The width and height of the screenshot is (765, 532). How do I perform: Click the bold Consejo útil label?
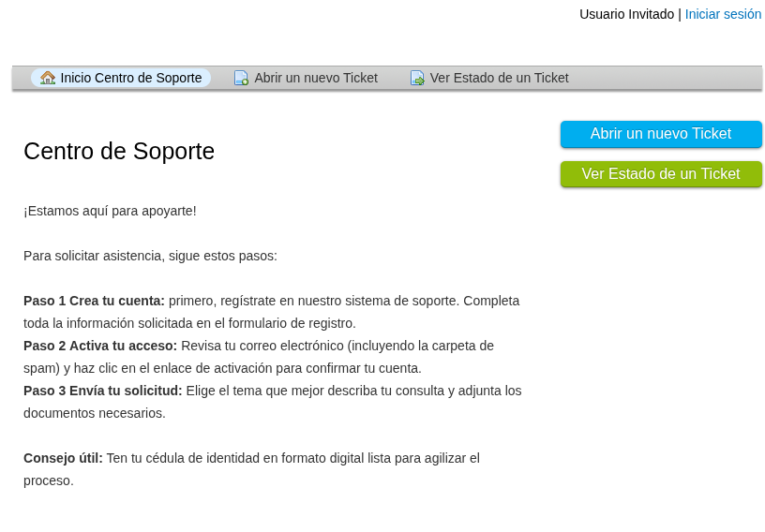pos(63,458)
